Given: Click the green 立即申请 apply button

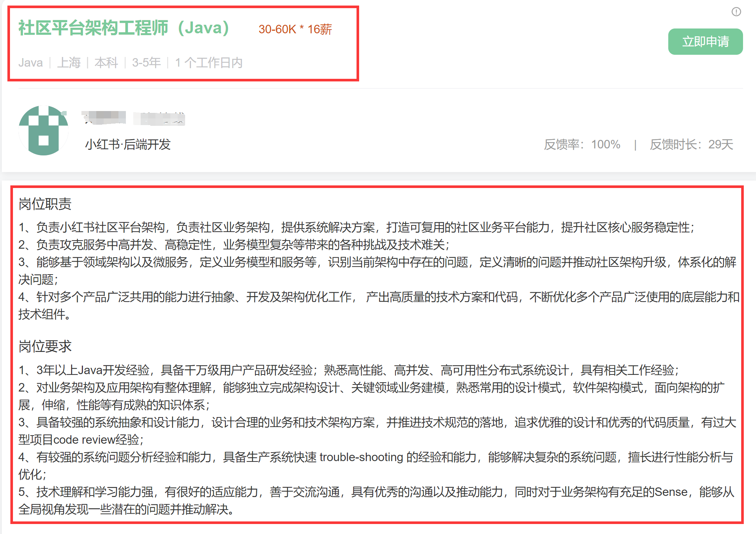Looking at the screenshot, I should pyautogui.click(x=705, y=41).
